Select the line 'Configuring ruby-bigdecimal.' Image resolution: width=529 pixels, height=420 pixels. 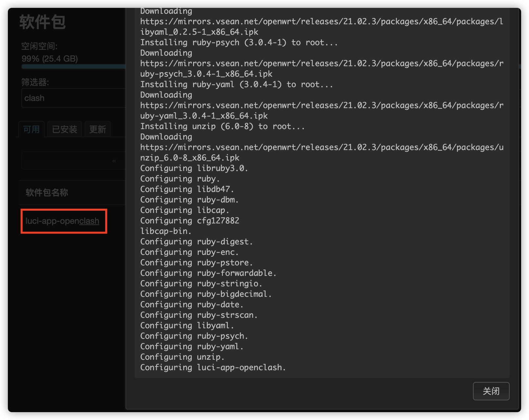coord(206,294)
